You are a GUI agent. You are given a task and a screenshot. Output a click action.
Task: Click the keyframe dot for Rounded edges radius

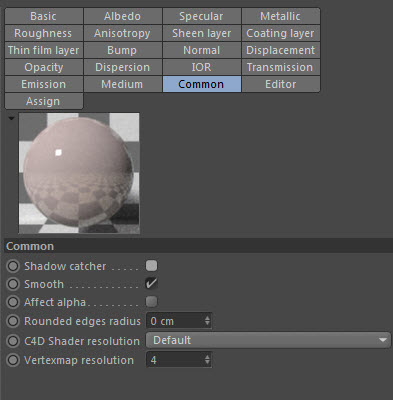[x=13, y=321]
